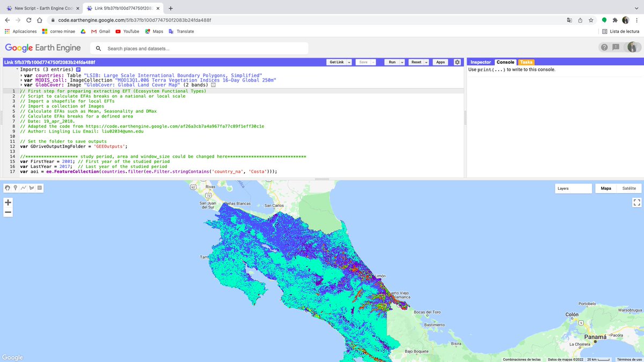Click the share page icon in address bar
Screen dimensions: 644x362
[580, 20]
